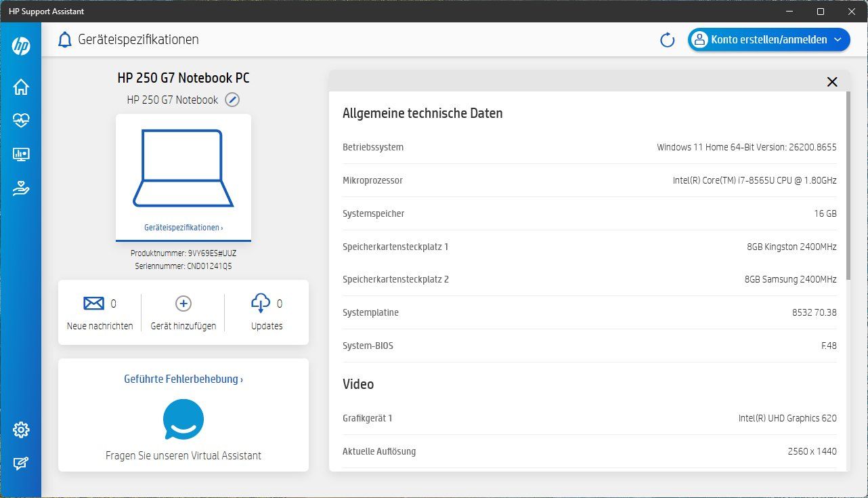Click the Updates label
Viewport: 868px width, 498px height.
coord(267,326)
